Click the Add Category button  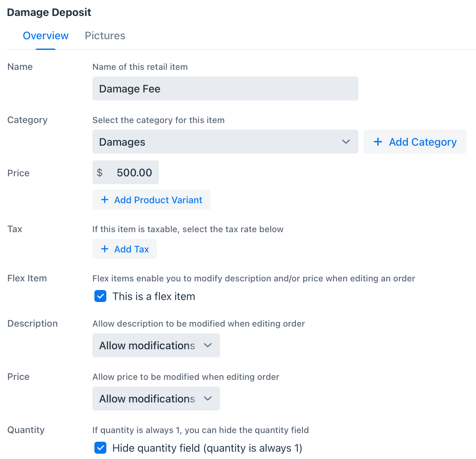[415, 142]
